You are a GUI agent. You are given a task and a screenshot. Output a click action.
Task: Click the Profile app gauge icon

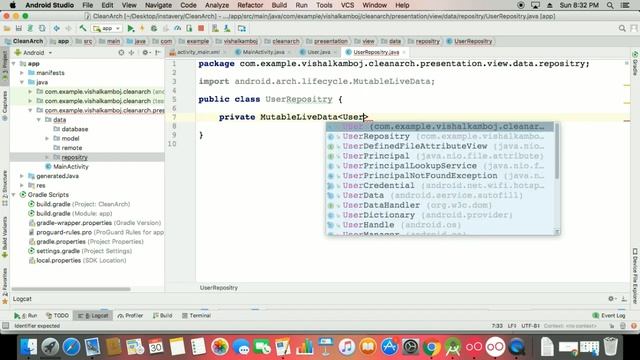[x=178, y=29]
